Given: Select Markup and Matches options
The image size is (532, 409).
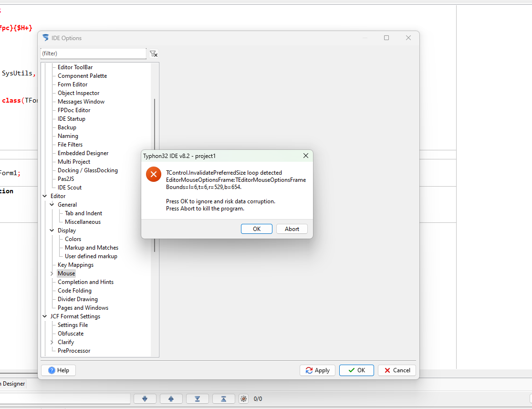Looking at the screenshot, I should (92, 247).
